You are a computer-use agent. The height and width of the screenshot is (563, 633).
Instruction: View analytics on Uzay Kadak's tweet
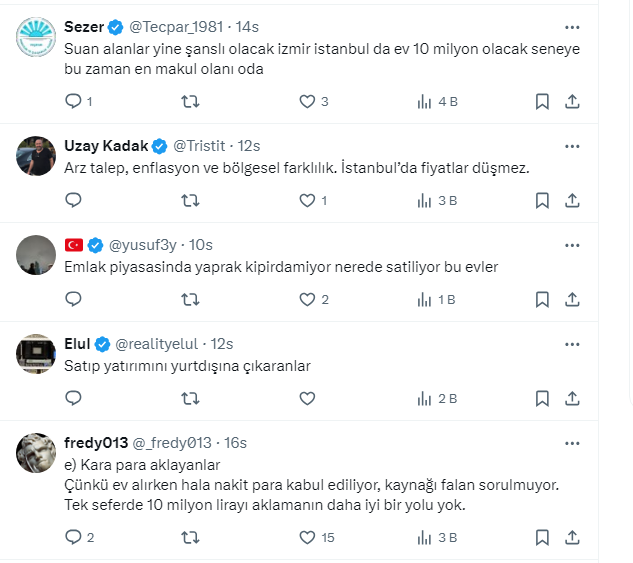(x=423, y=200)
